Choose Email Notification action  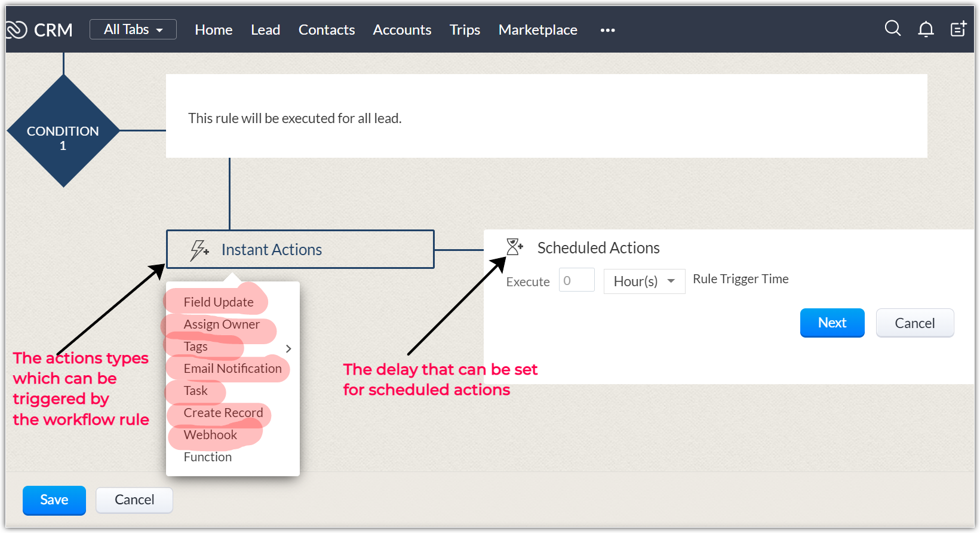click(232, 369)
